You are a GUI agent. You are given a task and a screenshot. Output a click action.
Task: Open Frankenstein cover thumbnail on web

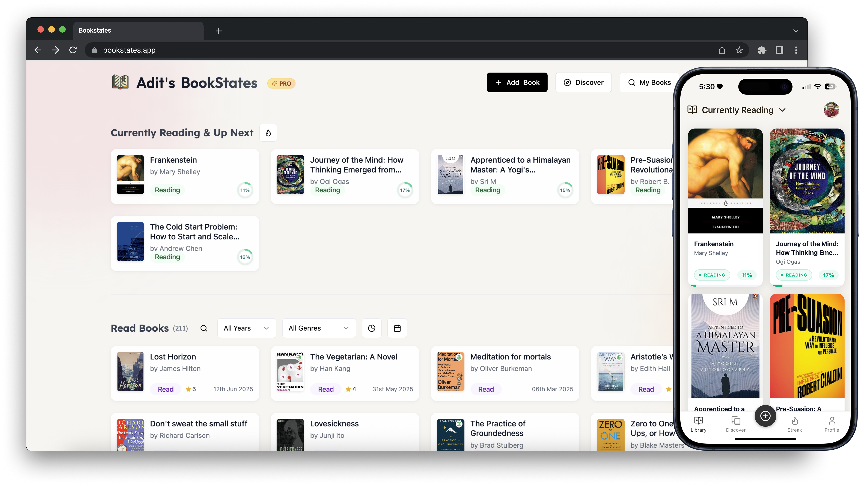(130, 175)
